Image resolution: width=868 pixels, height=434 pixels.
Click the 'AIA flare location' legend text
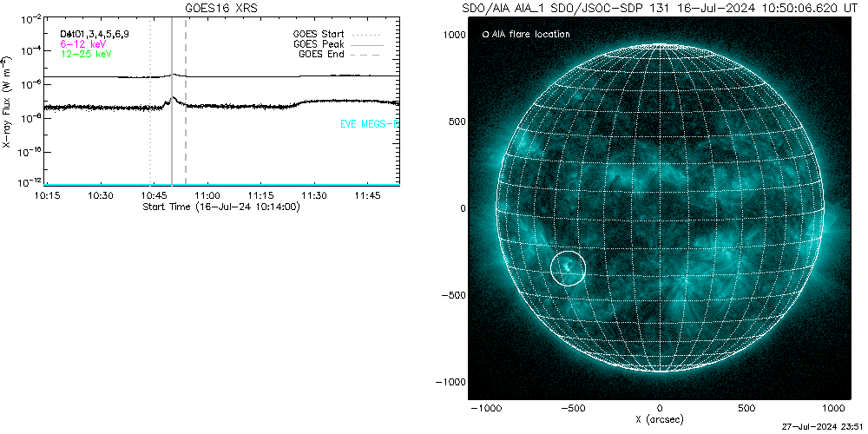coord(529,35)
